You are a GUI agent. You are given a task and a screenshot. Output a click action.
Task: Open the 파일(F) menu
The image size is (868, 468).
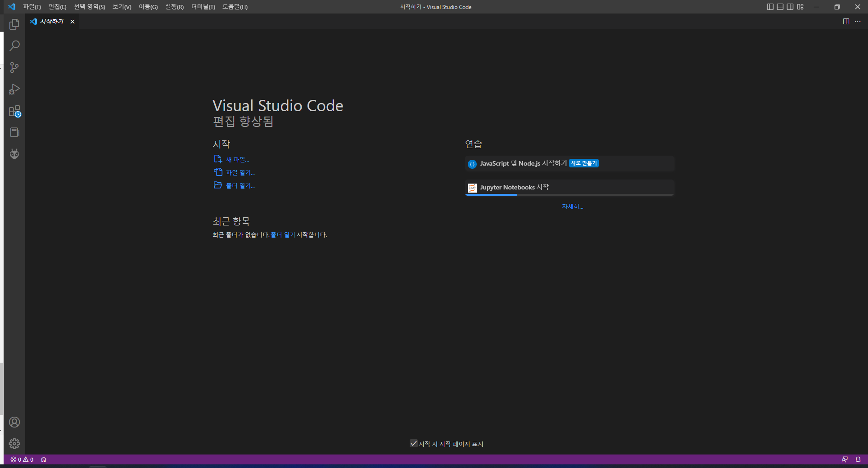coord(32,7)
